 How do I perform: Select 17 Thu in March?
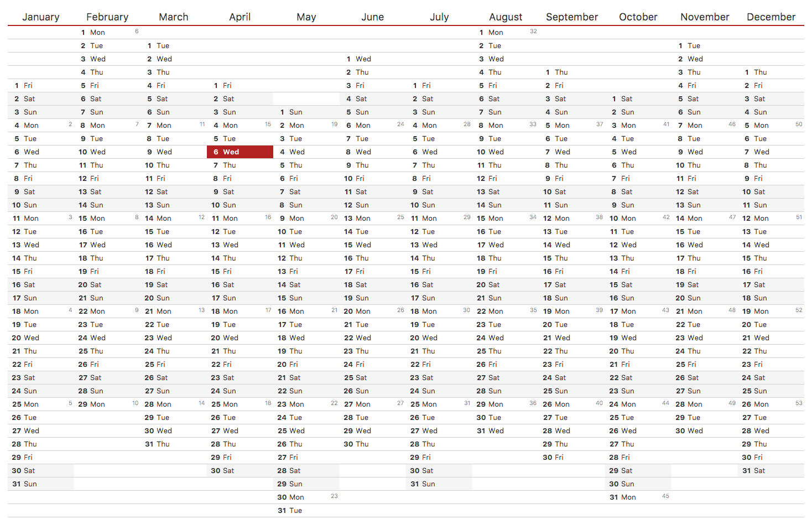pyautogui.click(x=174, y=258)
